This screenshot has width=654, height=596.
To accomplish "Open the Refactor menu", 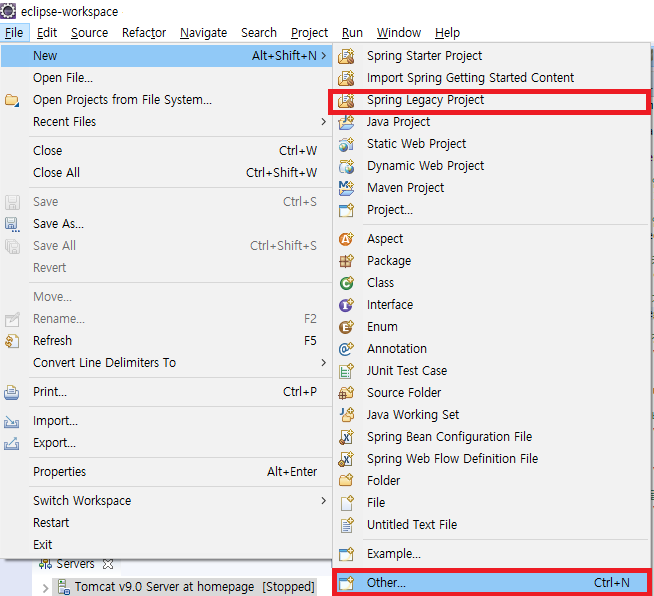I will (144, 33).
